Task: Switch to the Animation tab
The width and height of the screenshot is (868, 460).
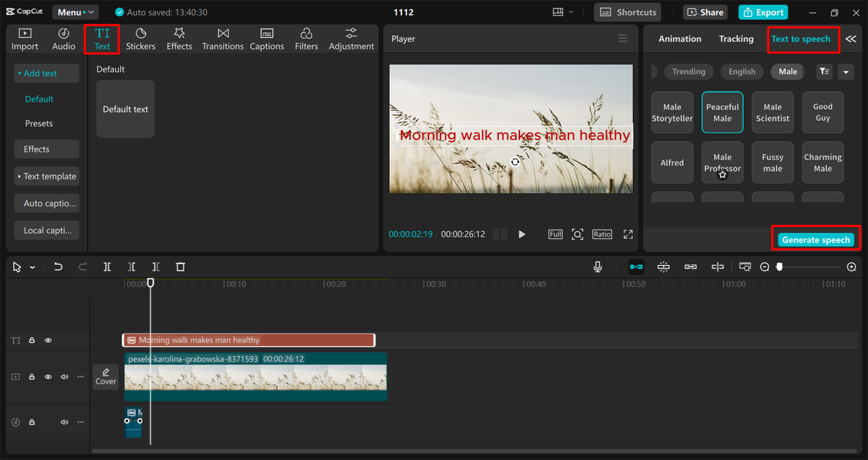Action: [x=680, y=39]
